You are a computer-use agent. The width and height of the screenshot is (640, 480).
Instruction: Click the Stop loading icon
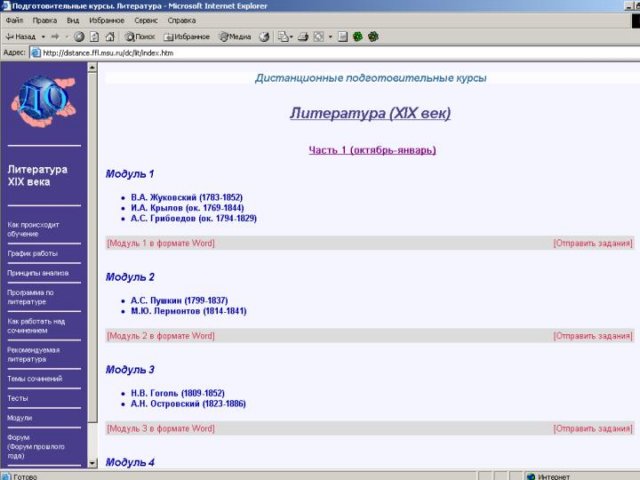tap(79, 37)
